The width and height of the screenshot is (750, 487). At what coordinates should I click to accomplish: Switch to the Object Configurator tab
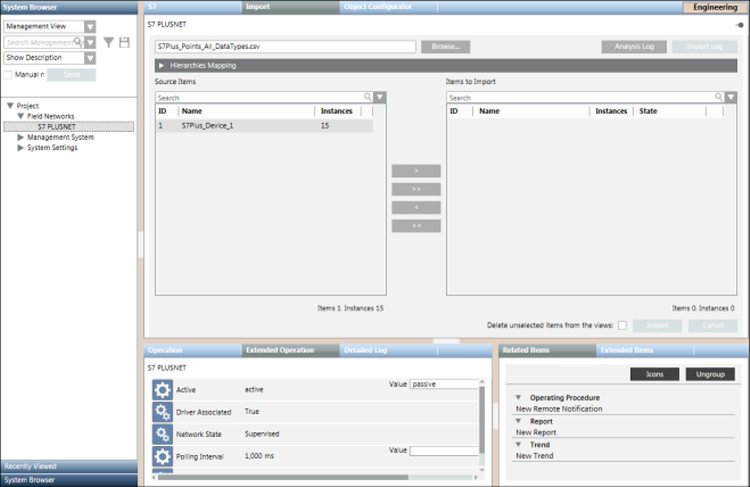coord(377,7)
